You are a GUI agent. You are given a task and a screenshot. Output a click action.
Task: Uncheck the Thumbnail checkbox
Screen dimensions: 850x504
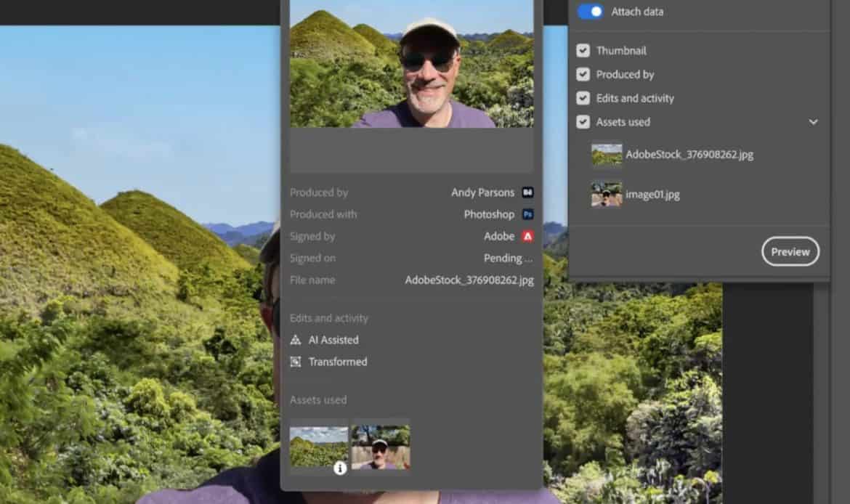(x=583, y=50)
